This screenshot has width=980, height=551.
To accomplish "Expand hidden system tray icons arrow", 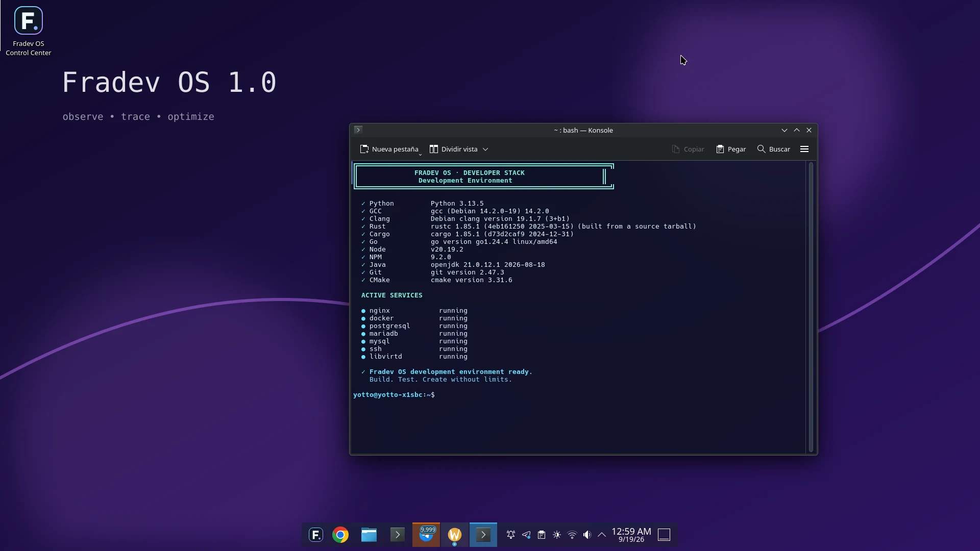I will pyautogui.click(x=602, y=535).
